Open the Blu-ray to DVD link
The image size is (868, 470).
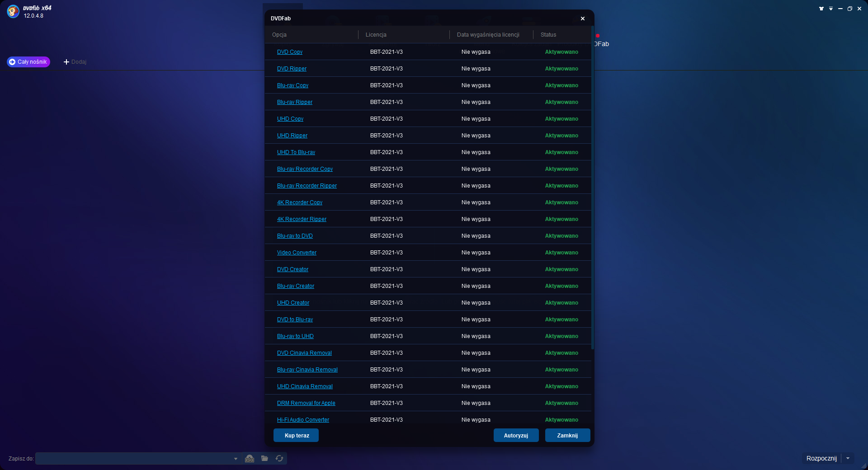click(295, 236)
